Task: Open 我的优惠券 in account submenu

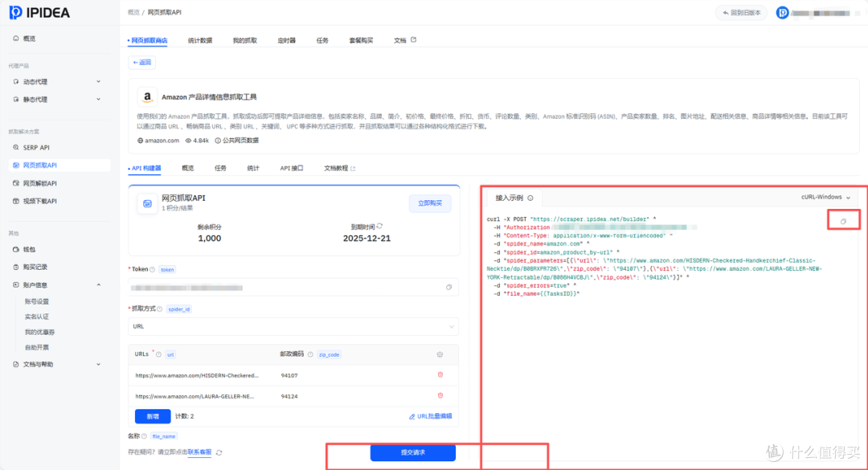Action: 40,332
